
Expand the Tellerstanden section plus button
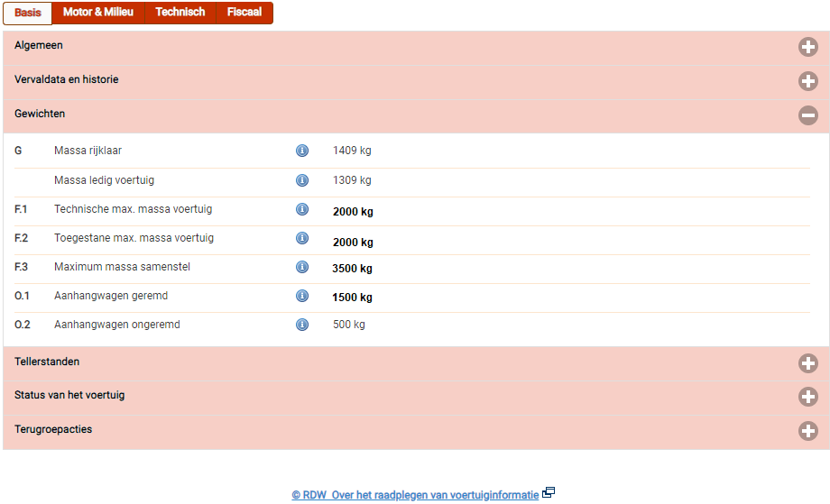[x=807, y=363]
